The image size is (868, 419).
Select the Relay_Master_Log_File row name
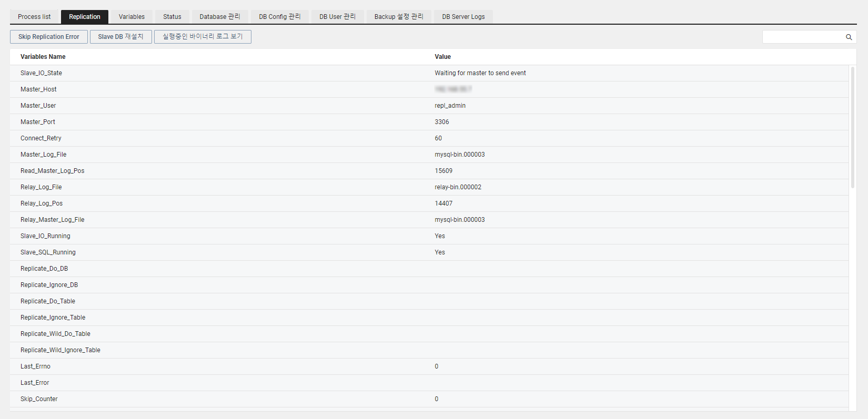52,220
